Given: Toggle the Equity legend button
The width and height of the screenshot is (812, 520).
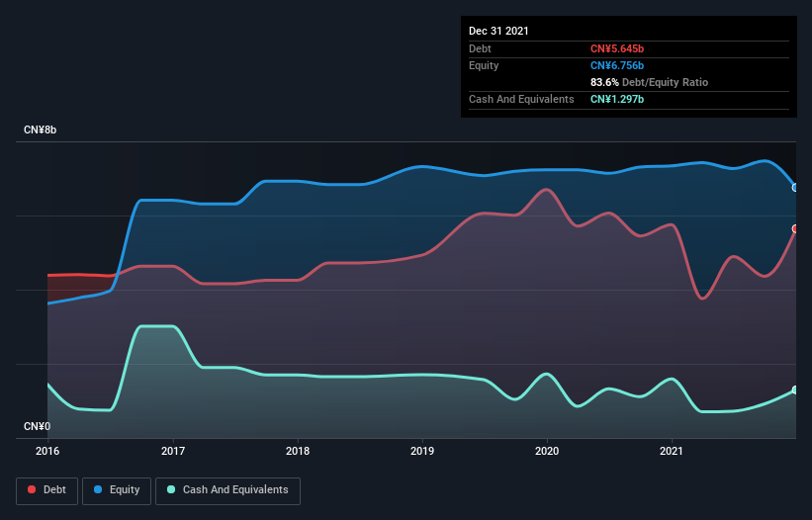Looking at the screenshot, I should (117, 490).
